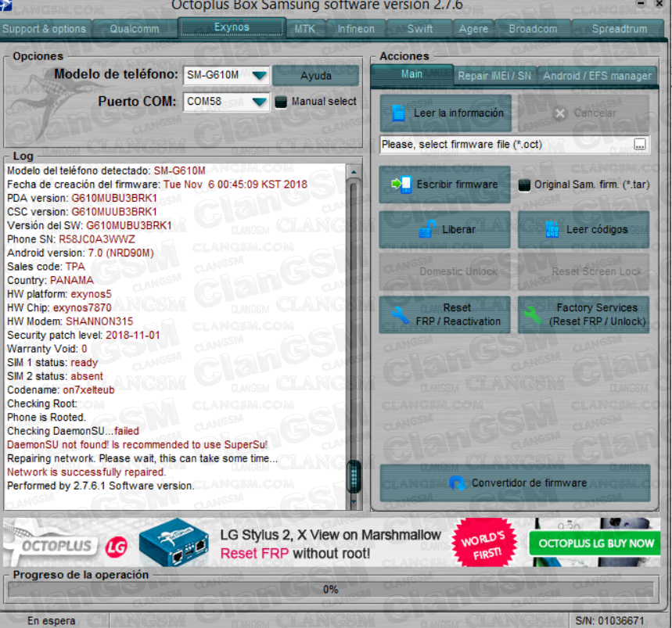Enable the Manual select checkbox
The image size is (672, 628).
(x=281, y=102)
